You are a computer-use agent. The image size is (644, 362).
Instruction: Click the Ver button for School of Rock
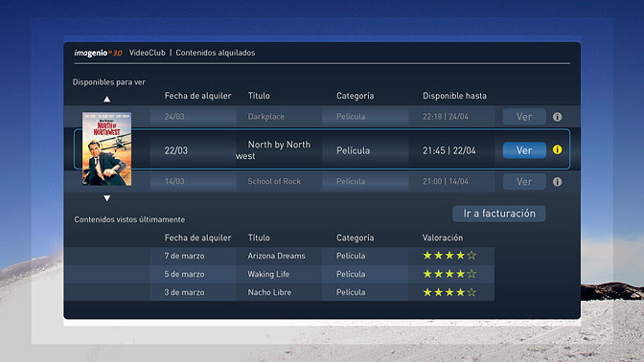(524, 182)
